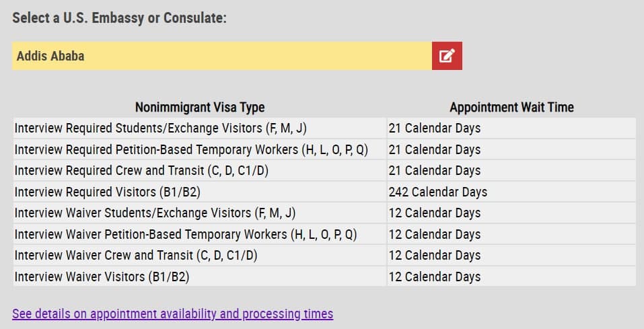Select the Addis Ababa embassy field
The image size is (644, 329).
click(x=222, y=56)
